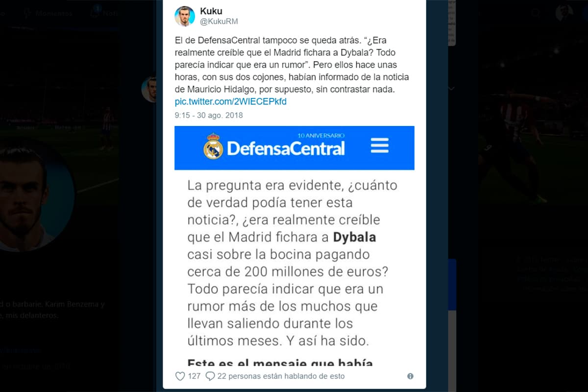Open Kuku's profile avatar

click(185, 16)
